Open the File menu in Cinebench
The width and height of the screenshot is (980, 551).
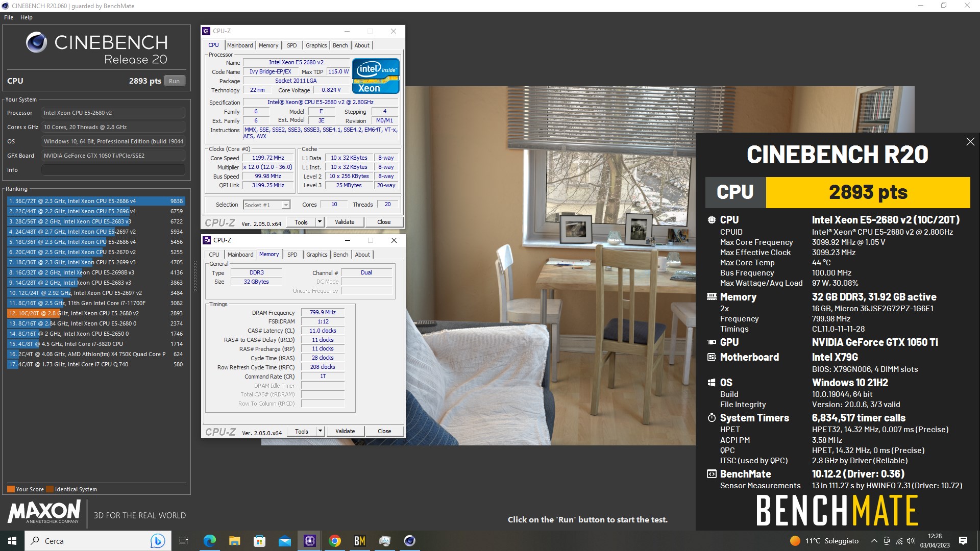pos(9,17)
